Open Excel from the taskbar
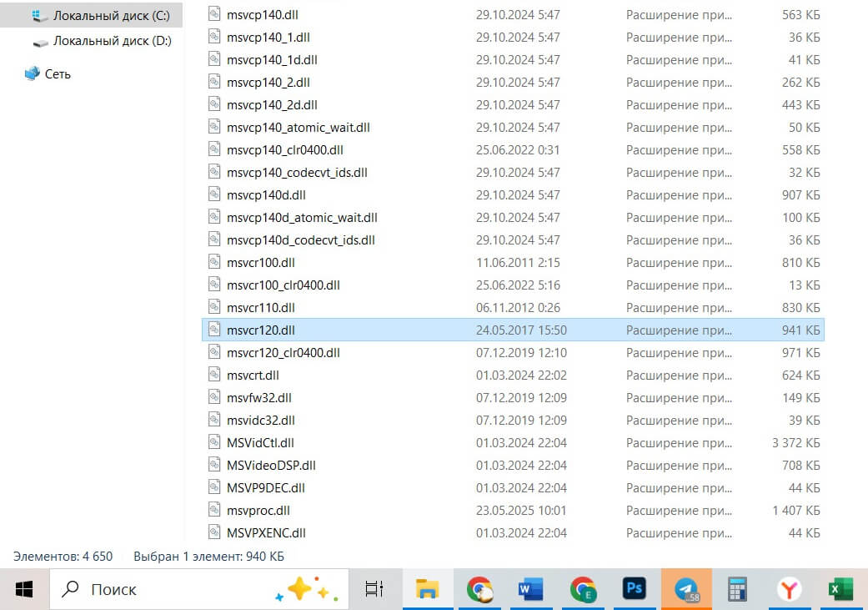Image resolution: width=868 pixels, height=610 pixels. tap(838, 589)
